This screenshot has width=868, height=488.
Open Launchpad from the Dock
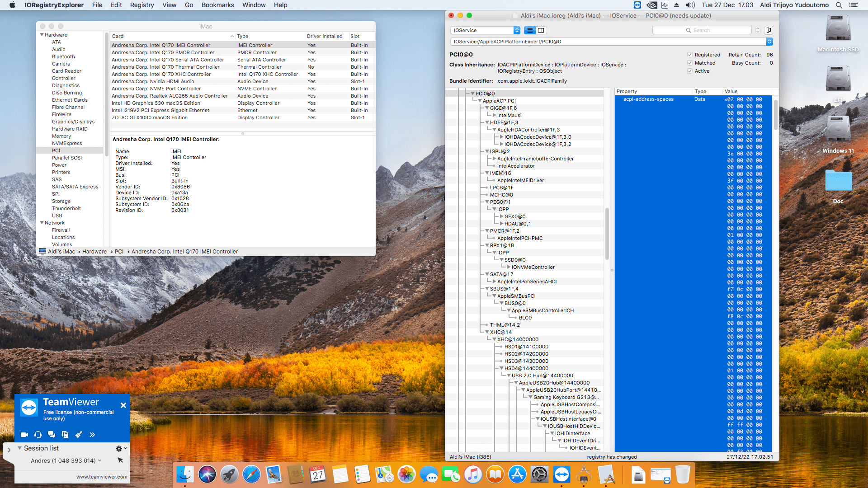coord(230,474)
